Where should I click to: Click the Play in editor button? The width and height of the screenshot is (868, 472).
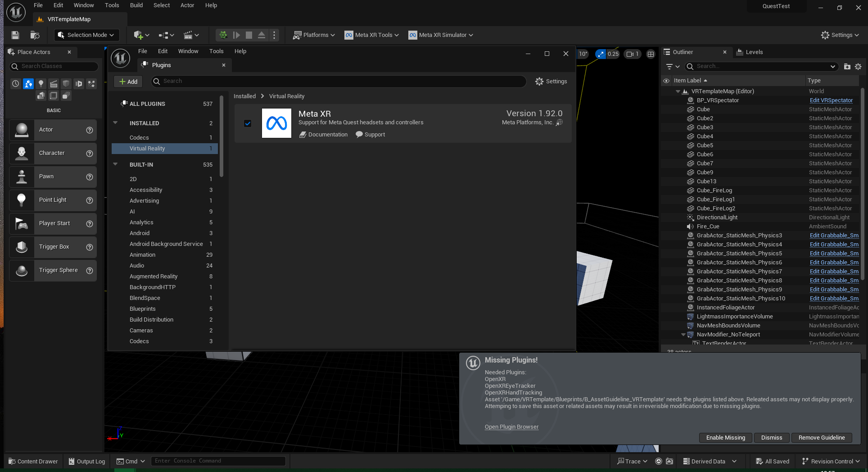pos(223,35)
